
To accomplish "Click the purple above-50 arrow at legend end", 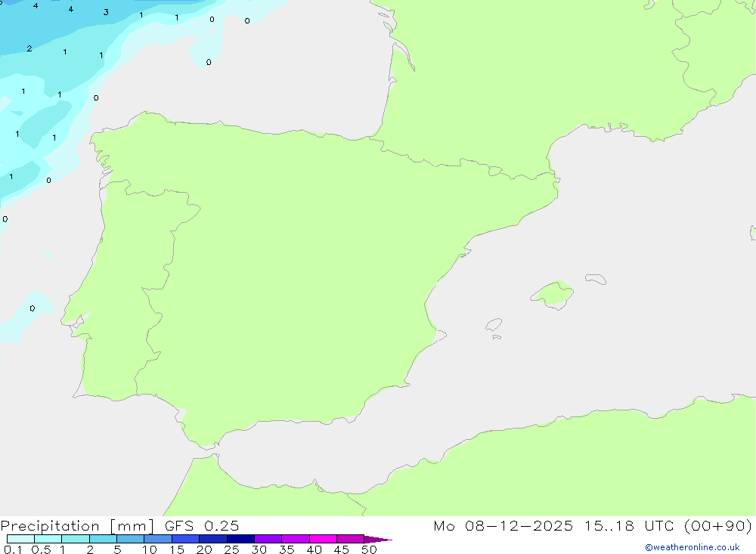I will tap(377, 539).
